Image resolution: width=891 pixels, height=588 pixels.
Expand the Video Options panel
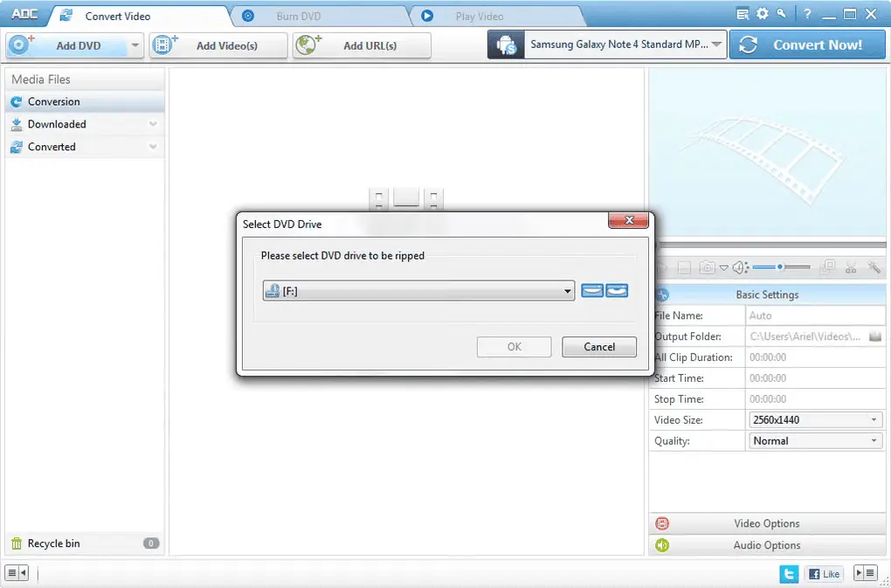[x=767, y=523]
